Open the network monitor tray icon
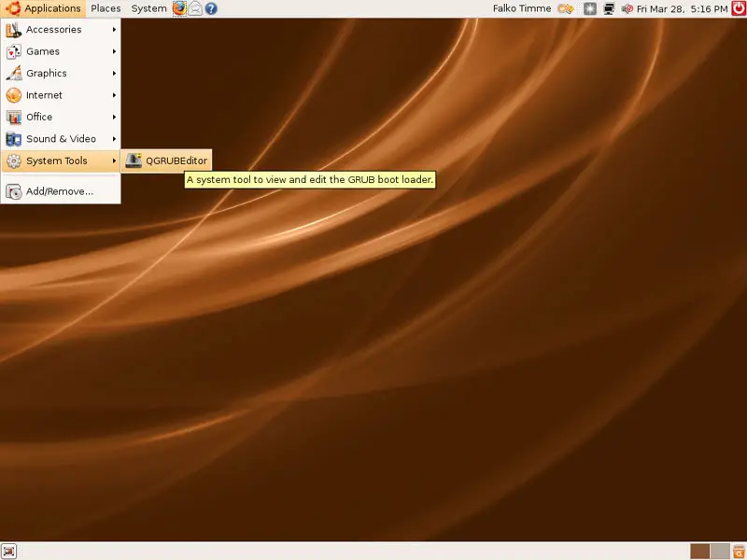 click(x=609, y=8)
